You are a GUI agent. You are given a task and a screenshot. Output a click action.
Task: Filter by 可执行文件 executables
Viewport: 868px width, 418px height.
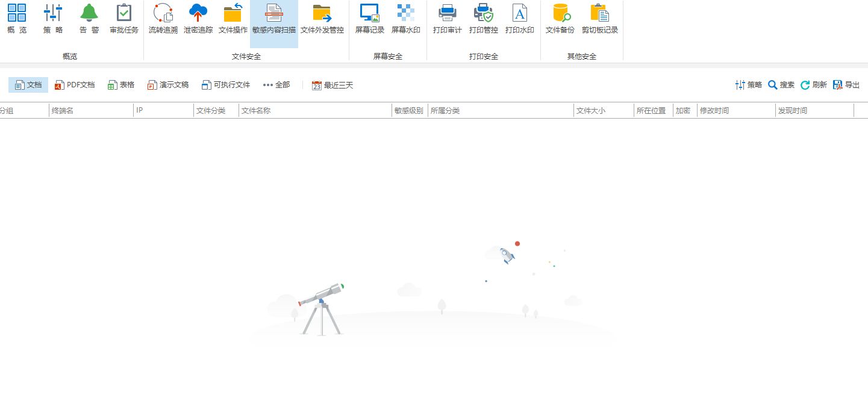click(x=226, y=85)
